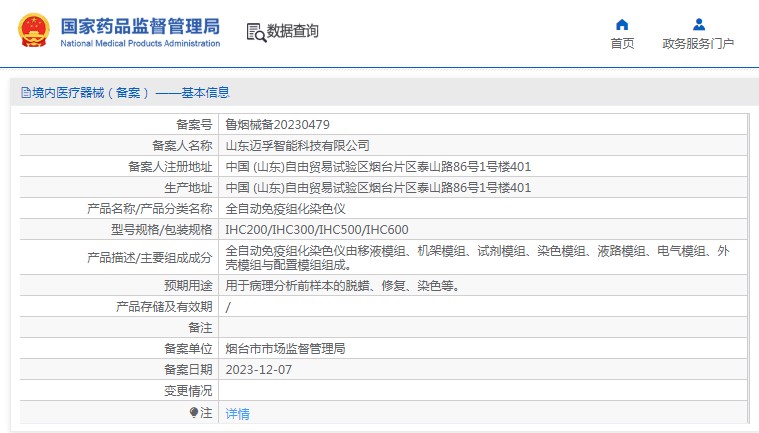Click the national emblem logo
The width and height of the screenshot is (759, 433).
point(34,30)
